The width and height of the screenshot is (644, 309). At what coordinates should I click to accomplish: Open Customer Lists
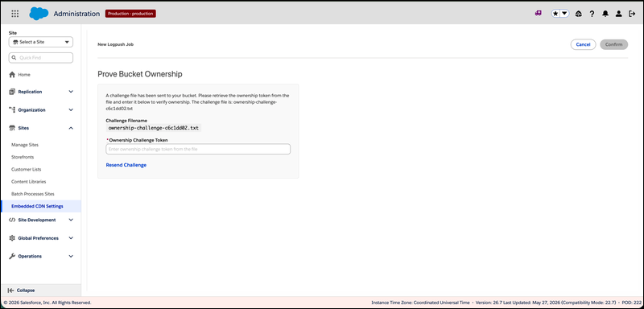point(27,170)
